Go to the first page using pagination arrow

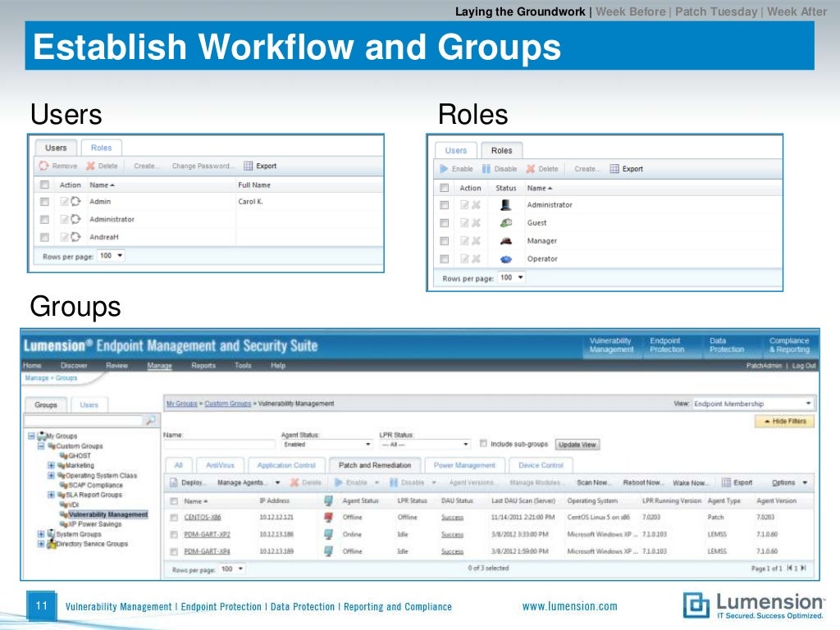(x=790, y=568)
